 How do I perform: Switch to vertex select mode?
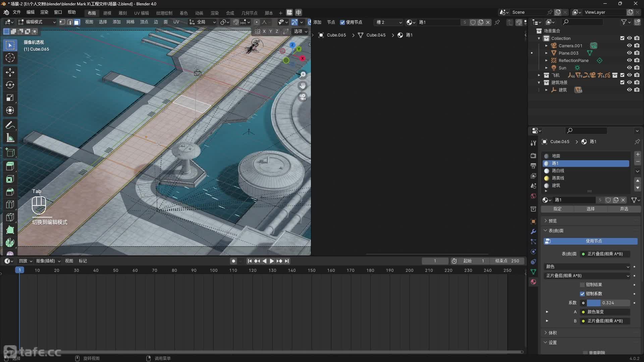click(x=62, y=22)
